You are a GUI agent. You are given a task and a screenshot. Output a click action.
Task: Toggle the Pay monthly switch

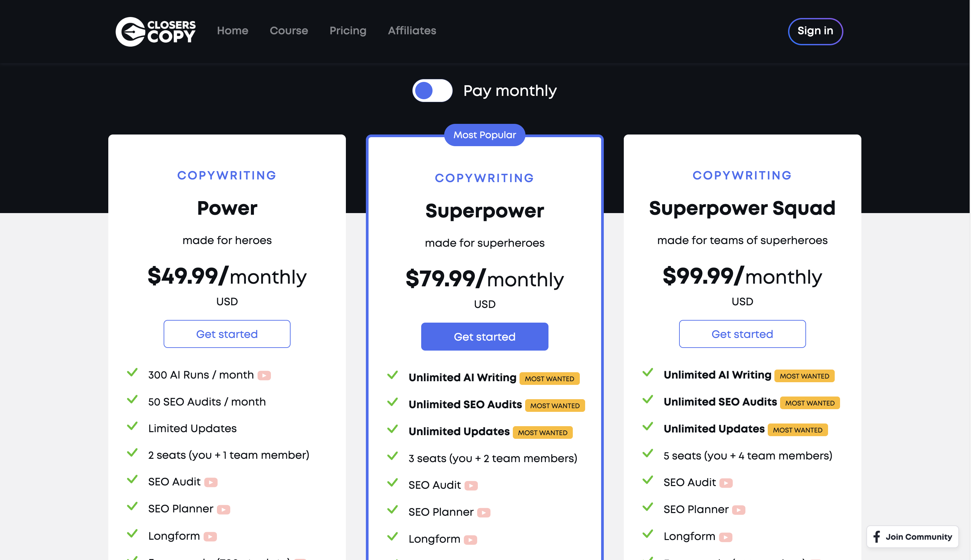(432, 91)
